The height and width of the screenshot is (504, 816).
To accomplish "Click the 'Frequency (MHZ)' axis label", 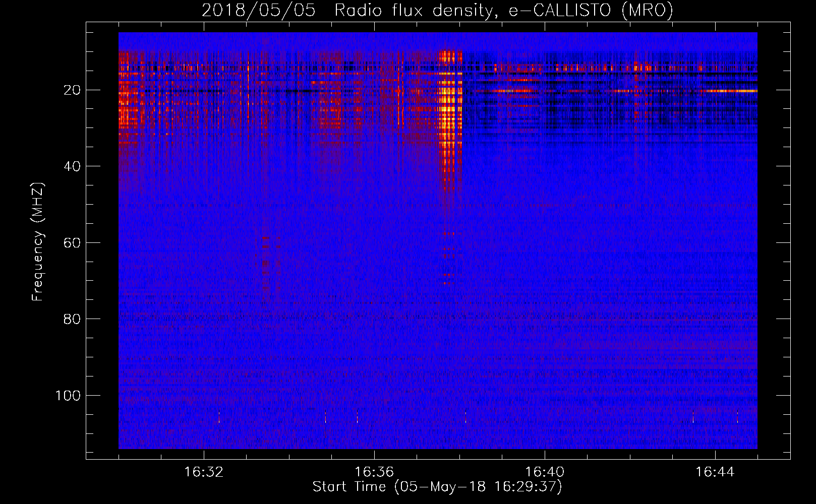I will pyautogui.click(x=38, y=242).
